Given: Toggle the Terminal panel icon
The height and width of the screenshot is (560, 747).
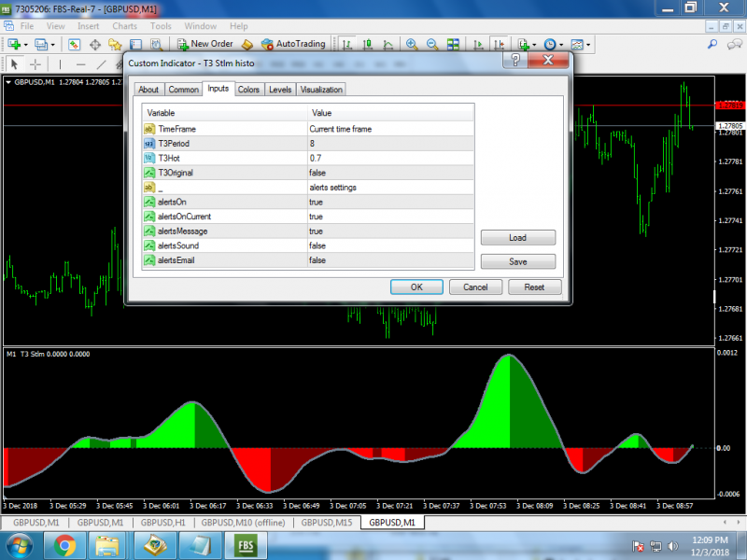Looking at the screenshot, I should click(x=135, y=45).
